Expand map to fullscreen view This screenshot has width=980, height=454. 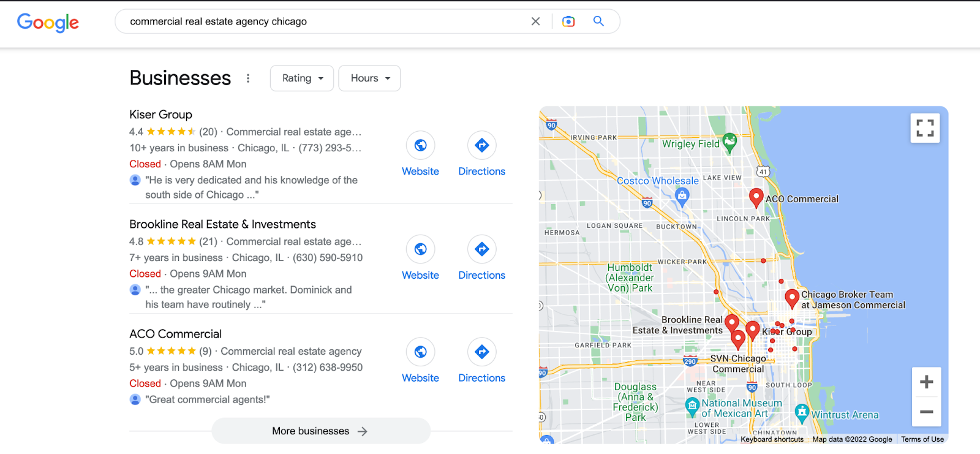tap(925, 128)
